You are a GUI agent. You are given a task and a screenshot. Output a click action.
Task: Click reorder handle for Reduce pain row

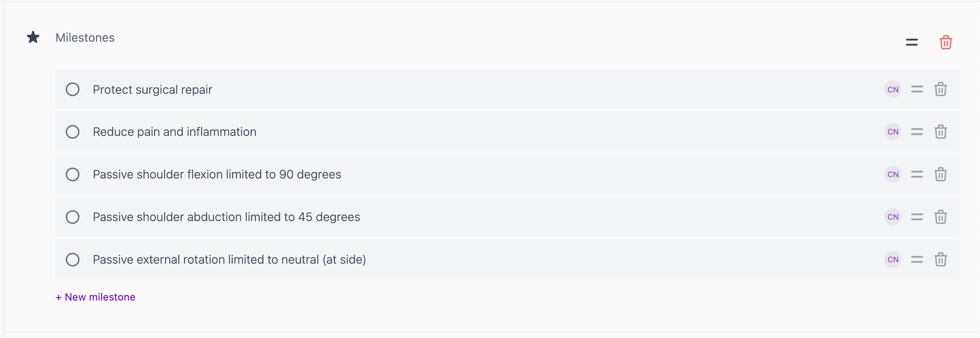pyautogui.click(x=917, y=132)
